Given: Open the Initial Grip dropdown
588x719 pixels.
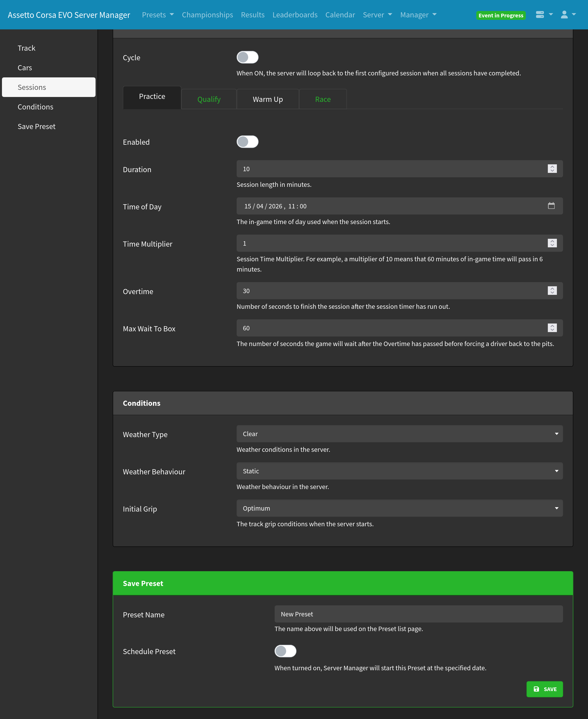Looking at the screenshot, I should coord(400,508).
